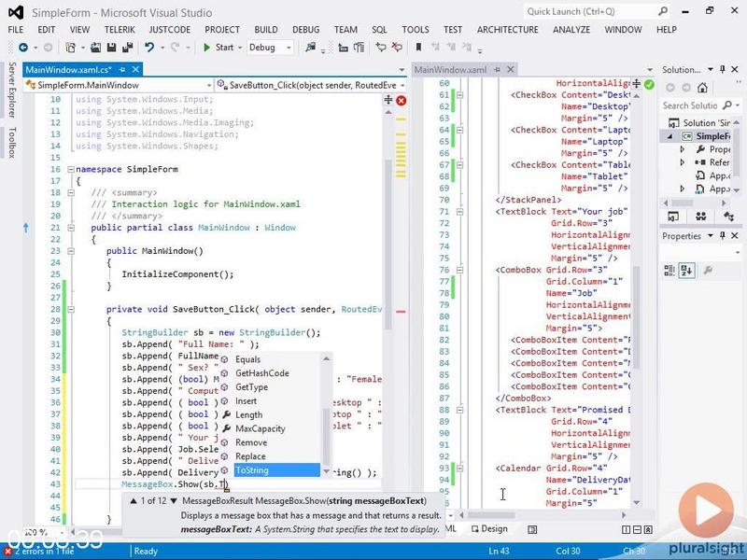
Task: Toggle the pin on the MainWindow.xaml tab
Action: click(x=498, y=69)
